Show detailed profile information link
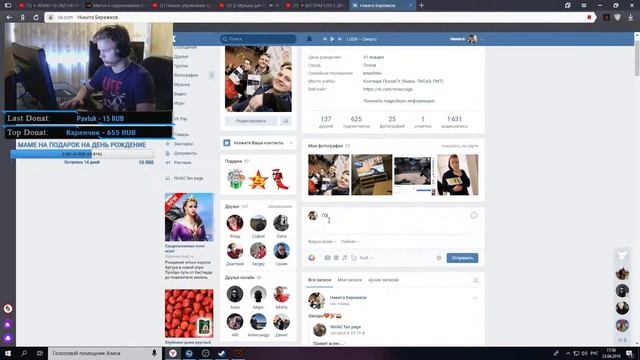Screen dimensions: 640x360 (398, 101)
